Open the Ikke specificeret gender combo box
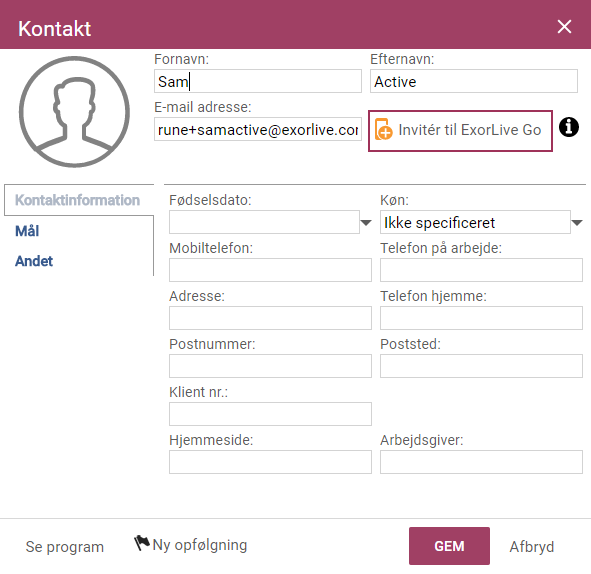This screenshot has height=574, width=591. [x=475, y=222]
